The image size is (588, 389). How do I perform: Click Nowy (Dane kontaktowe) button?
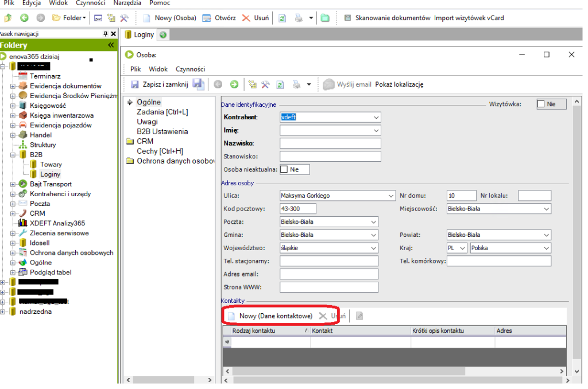[275, 316]
